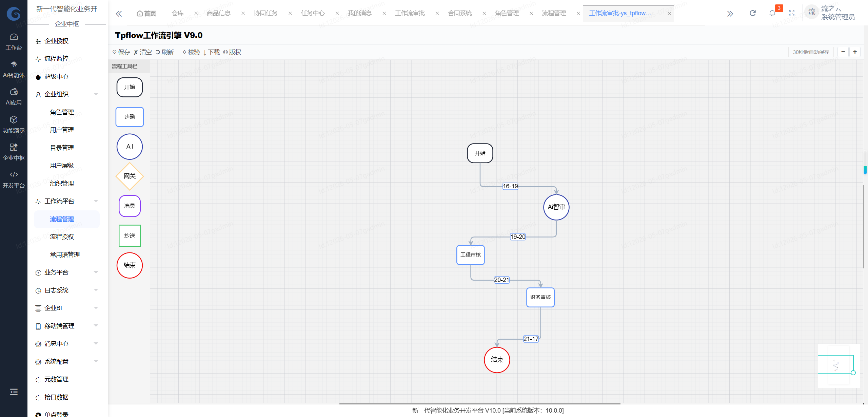Select the 开始 start node in flow toolbar
This screenshot has height=417, width=868.
[130, 87]
